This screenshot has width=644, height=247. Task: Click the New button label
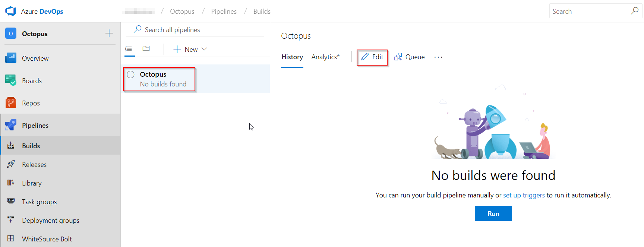click(191, 50)
